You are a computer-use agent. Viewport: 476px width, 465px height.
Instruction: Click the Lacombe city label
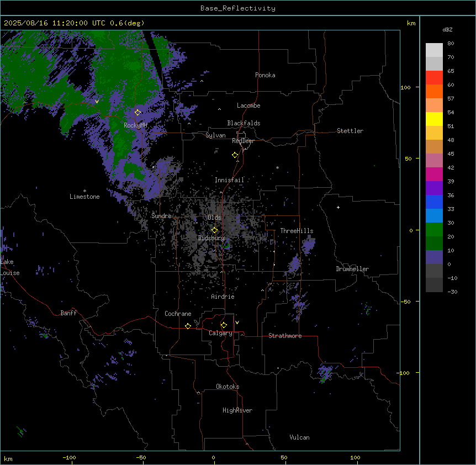coord(248,105)
